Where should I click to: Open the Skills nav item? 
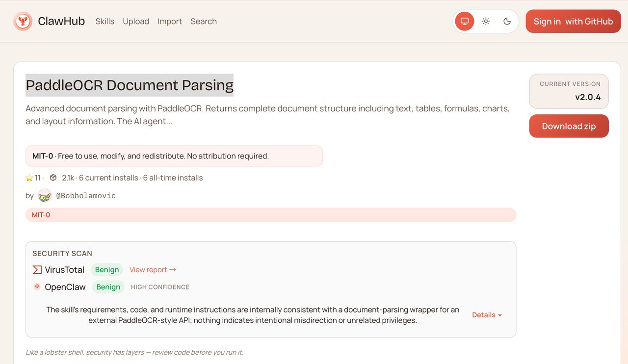point(105,21)
